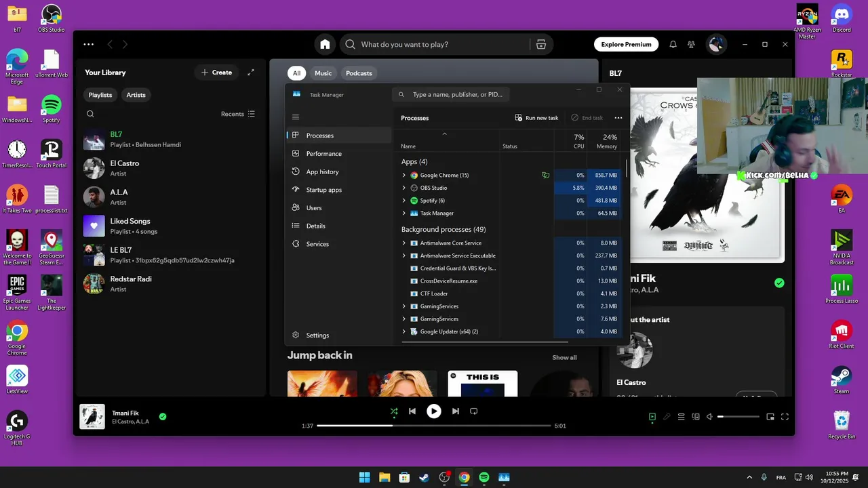This screenshot has height=488, width=868.
Task: Enter Spotify full screen mode
Action: tap(785, 417)
